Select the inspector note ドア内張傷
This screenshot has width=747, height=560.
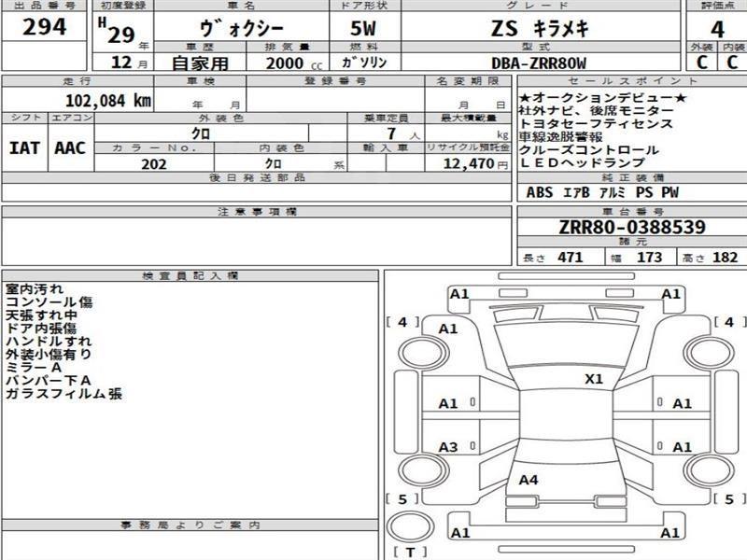(x=41, y=329)
